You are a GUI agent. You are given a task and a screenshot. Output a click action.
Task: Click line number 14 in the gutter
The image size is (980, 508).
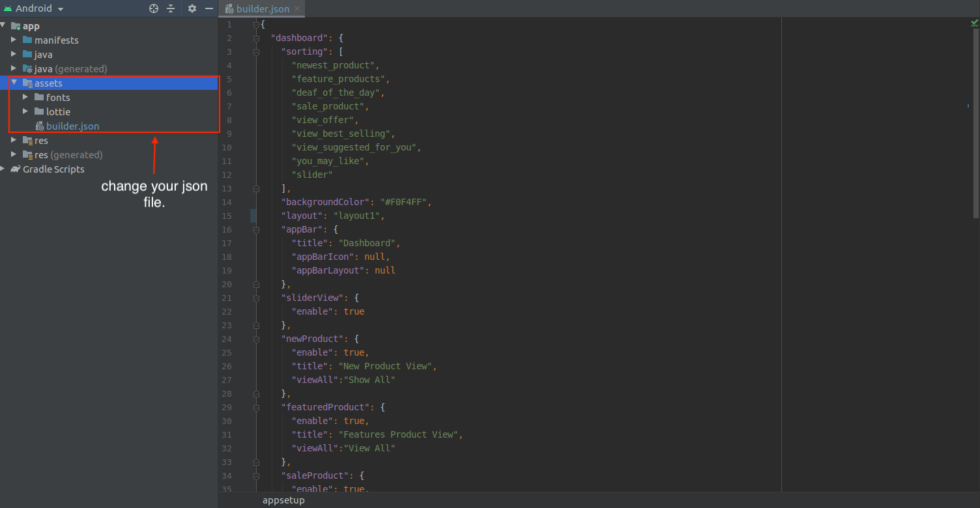(227, 202)
